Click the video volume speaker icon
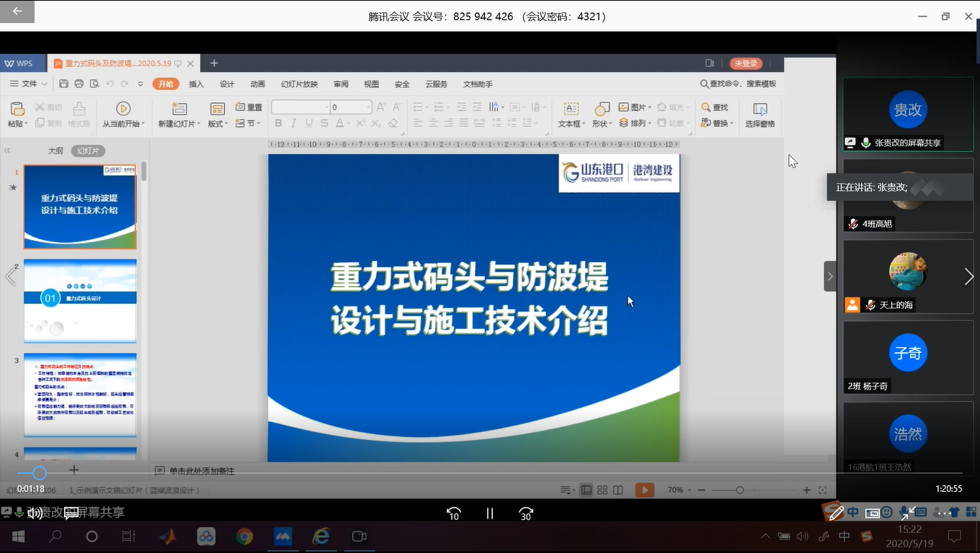This screenshot has height=553, width=980. click(x=34, y=513)
